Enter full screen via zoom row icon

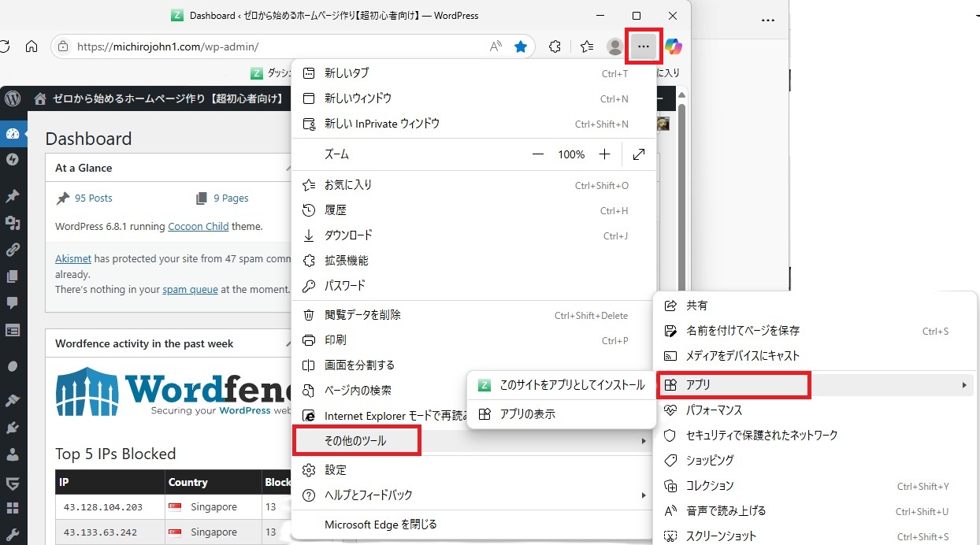(639, 154)
